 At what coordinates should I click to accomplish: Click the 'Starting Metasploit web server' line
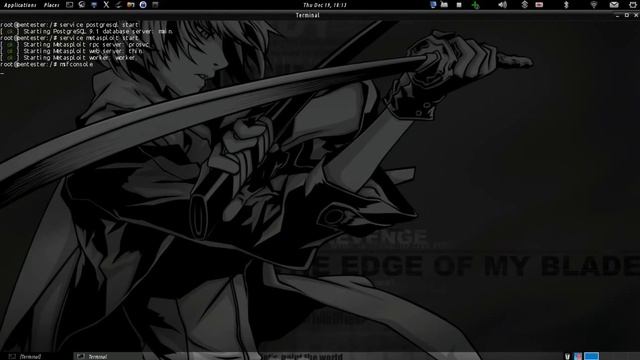tap(72, 51)
